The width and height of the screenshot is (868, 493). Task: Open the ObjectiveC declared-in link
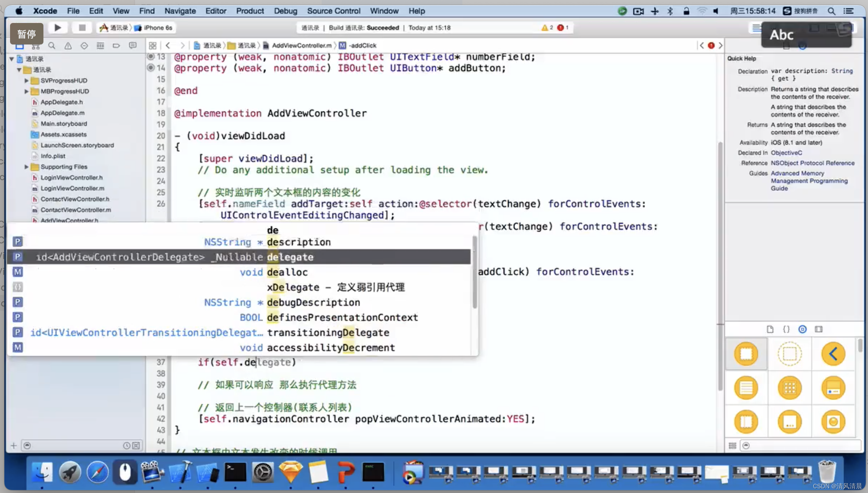(x=786, y=152)
